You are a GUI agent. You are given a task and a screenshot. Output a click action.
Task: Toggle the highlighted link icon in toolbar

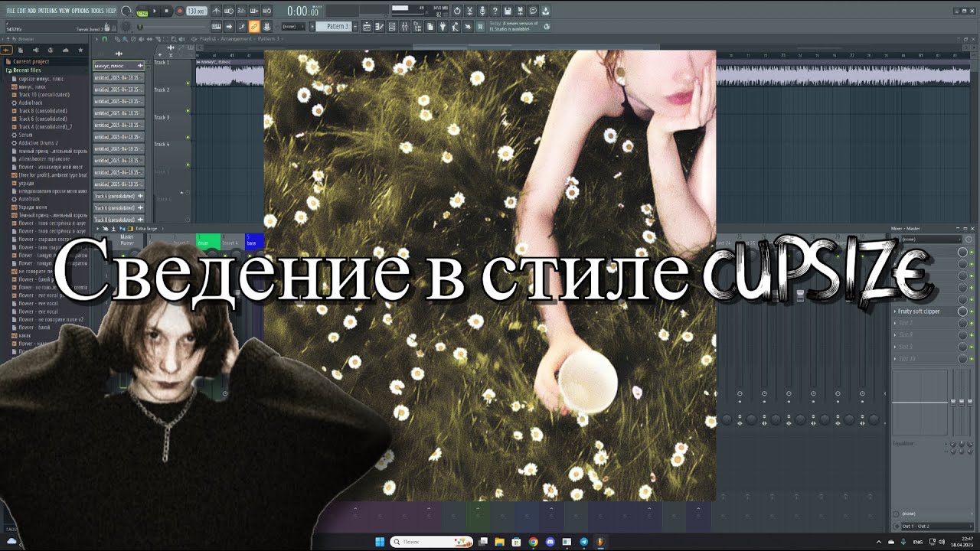pyautogui.click(x=254, y=27)
